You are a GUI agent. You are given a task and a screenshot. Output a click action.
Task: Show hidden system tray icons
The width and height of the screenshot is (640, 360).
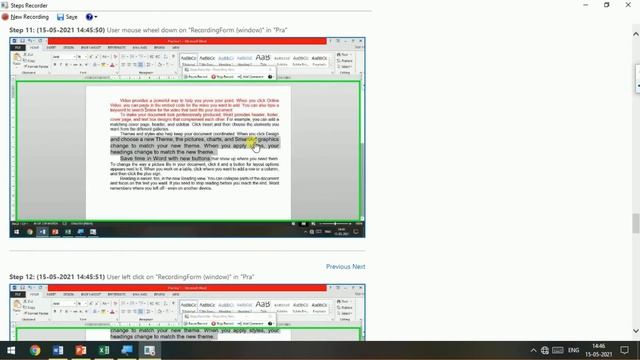click(533, 350)
